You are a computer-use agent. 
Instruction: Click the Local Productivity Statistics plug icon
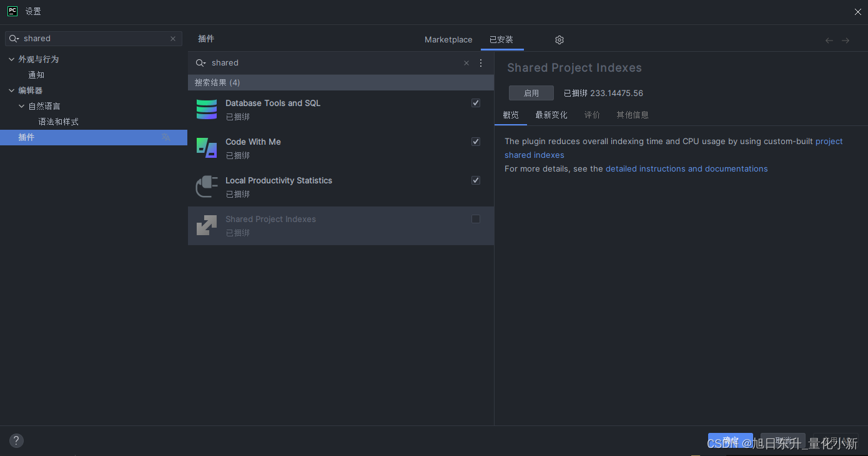[x=207, y=187]
